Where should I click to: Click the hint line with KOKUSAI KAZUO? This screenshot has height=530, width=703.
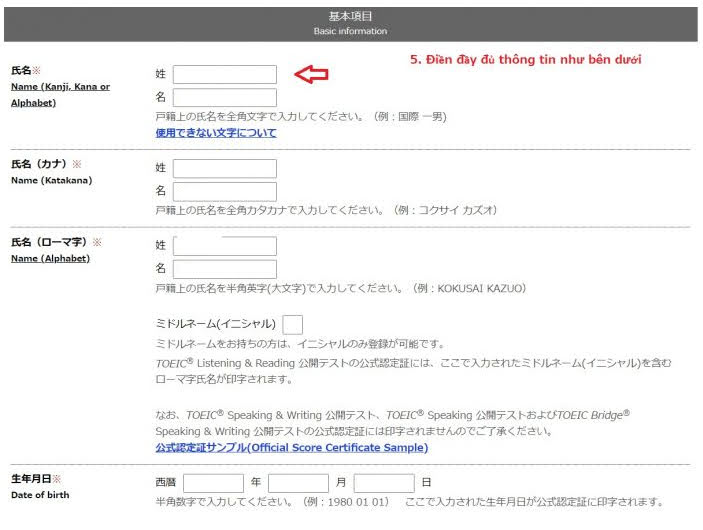[340, 288]
